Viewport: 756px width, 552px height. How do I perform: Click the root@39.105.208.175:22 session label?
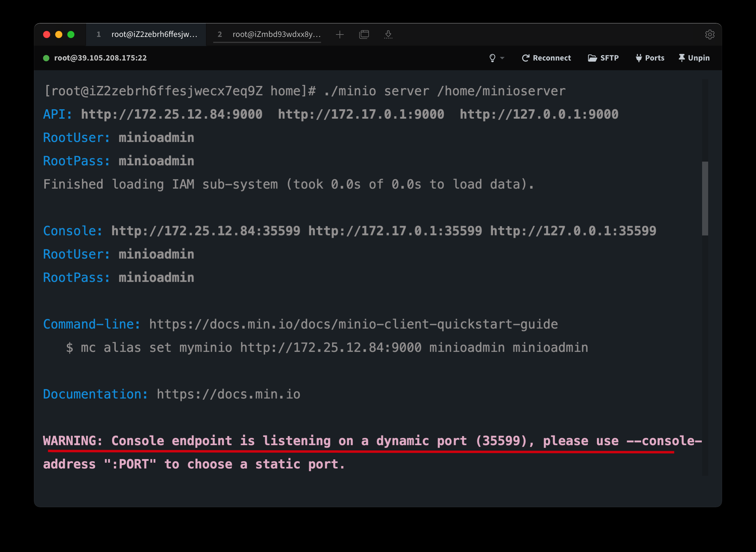[100, 58]
